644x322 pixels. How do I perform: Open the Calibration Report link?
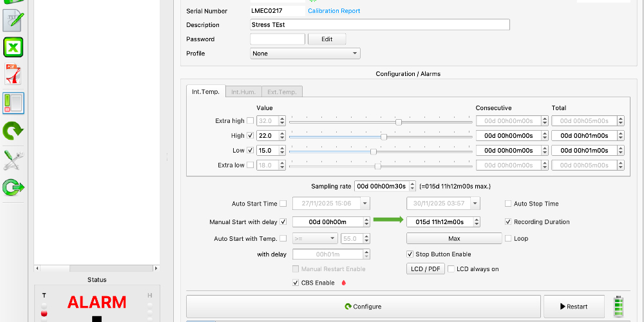[334, 11]
